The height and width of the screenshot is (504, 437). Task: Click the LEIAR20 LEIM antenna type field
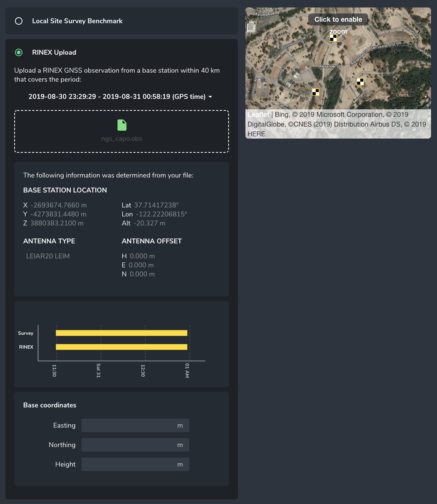pos(48,256)
